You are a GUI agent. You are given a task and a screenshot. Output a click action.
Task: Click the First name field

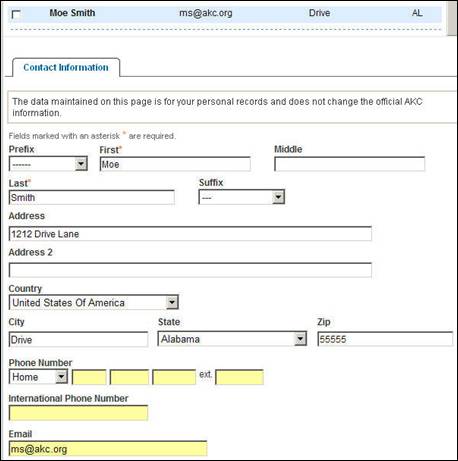click(x=175, y=164)
